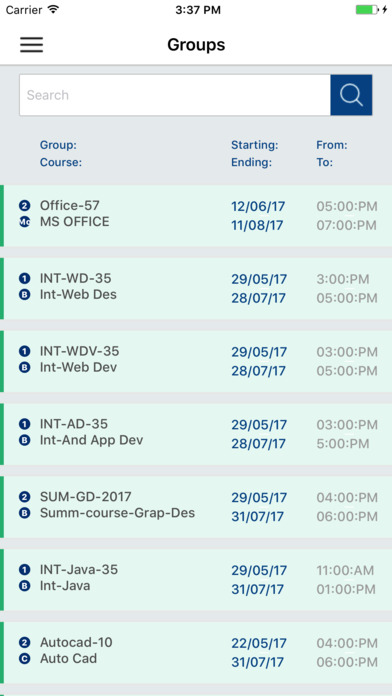The width and height of the screenshot is (392, 696).
Task: Select the INT-WDV-35 group
Action: (x=196, y=361)
